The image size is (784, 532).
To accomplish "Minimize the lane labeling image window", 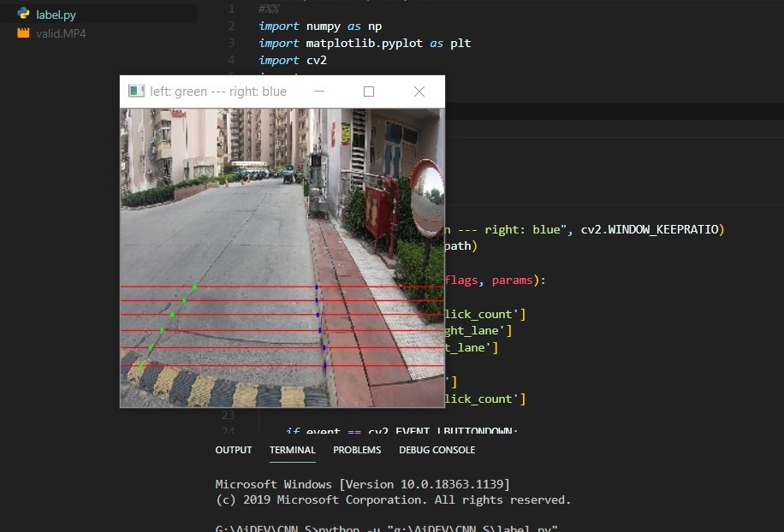I will point(319,92).
